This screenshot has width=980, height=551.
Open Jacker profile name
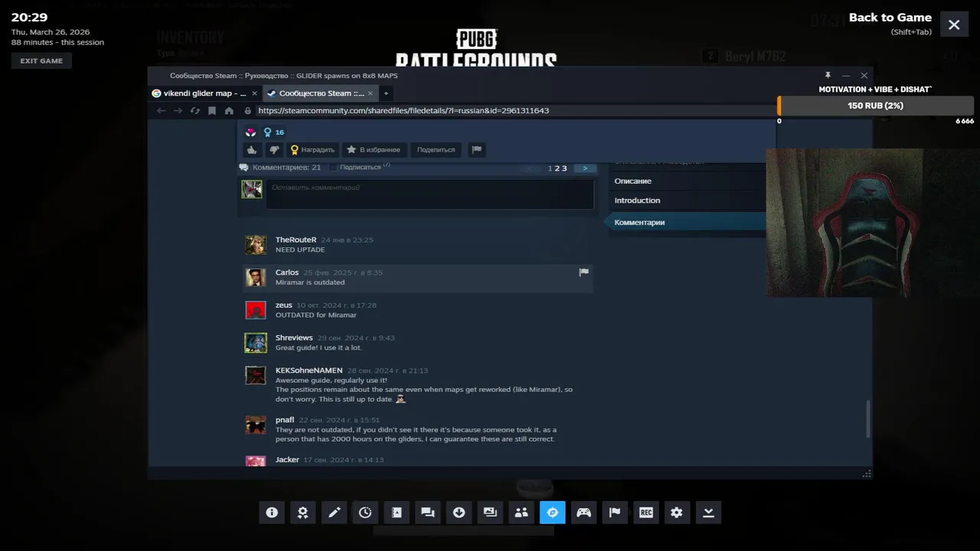[287, 459]
